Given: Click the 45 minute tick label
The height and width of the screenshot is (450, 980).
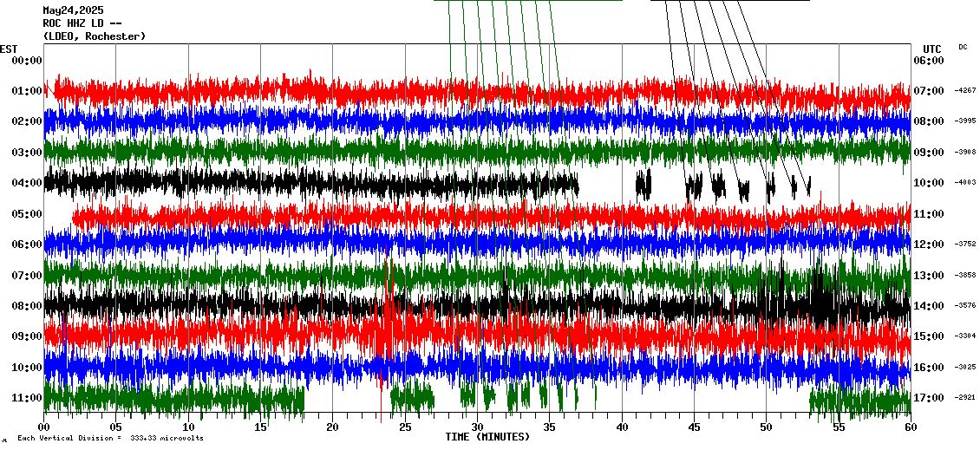Looking at the screenshot, I should [693, 427].
